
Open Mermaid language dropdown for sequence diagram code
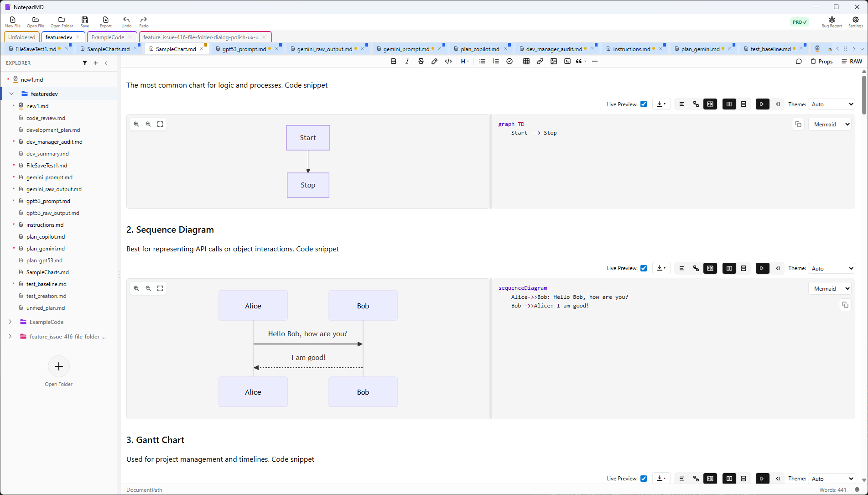pyautogui.click(x=830, y=288)
